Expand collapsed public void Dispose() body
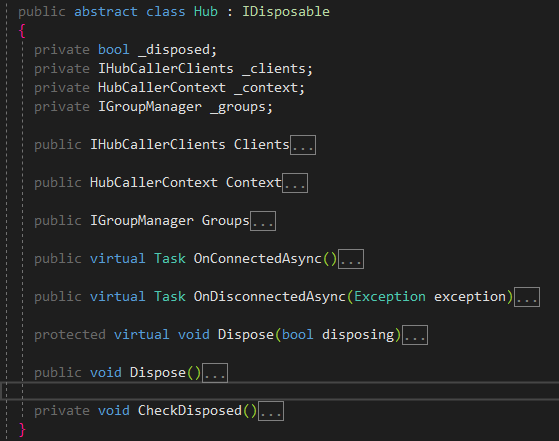The width and height of the screenshot is (559, 441). pos(215,373)
